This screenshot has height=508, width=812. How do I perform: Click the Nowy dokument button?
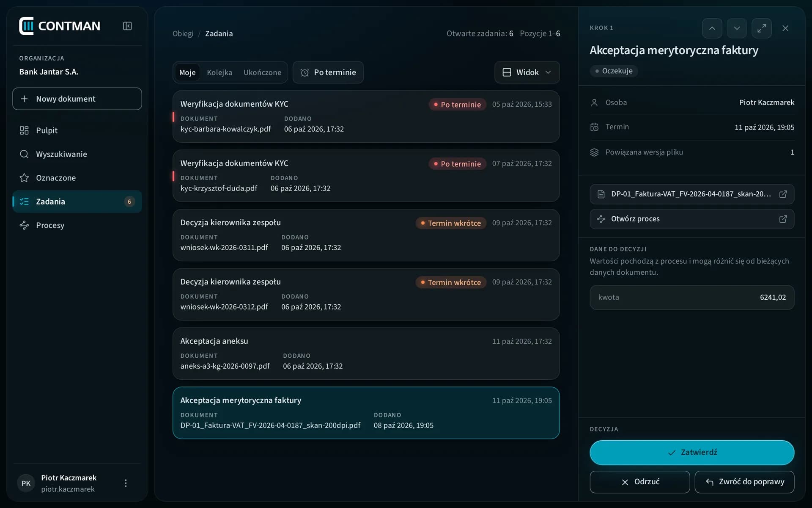tap(77, 99)
